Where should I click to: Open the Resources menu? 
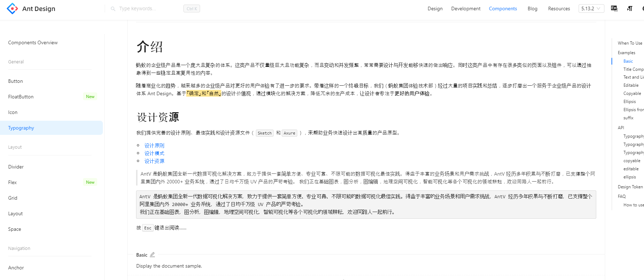[559, 8]
